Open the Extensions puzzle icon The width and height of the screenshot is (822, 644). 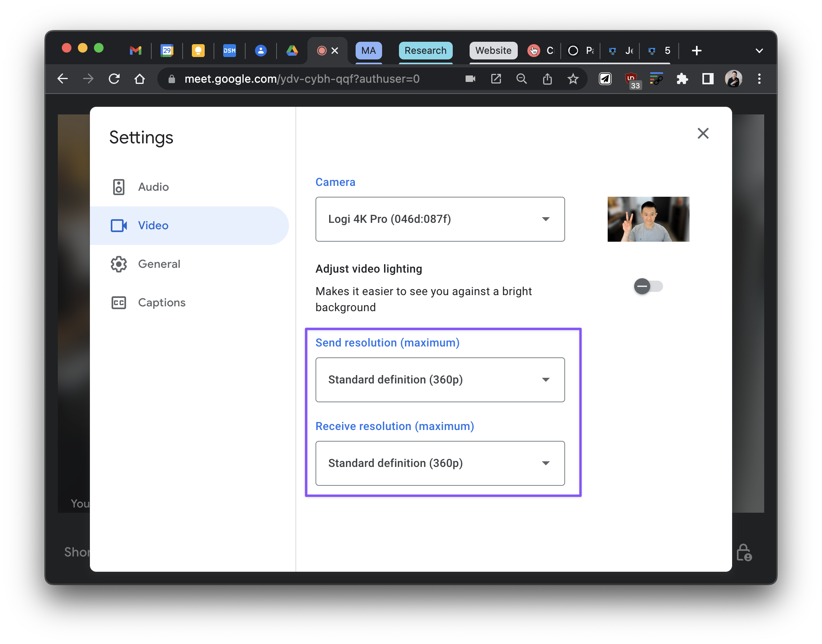(x=682, y=79)
